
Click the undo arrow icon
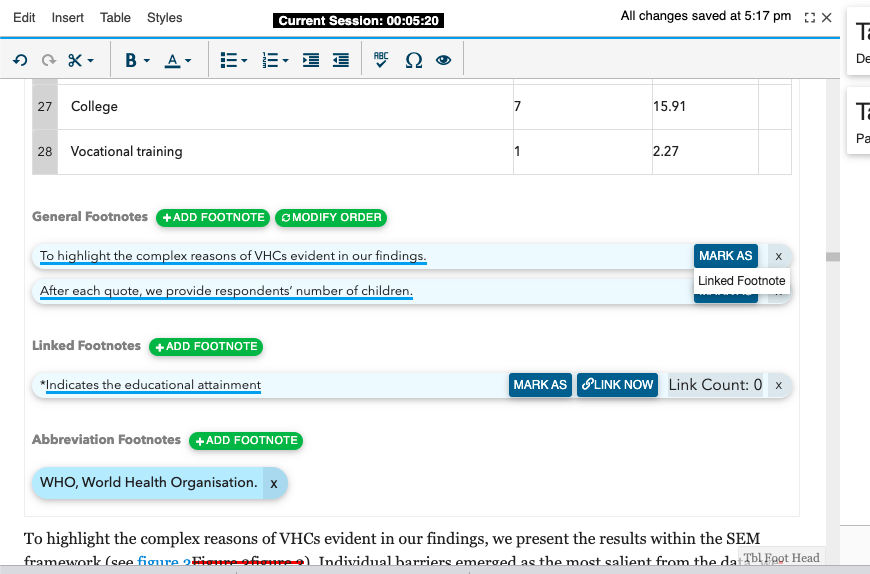20,60
